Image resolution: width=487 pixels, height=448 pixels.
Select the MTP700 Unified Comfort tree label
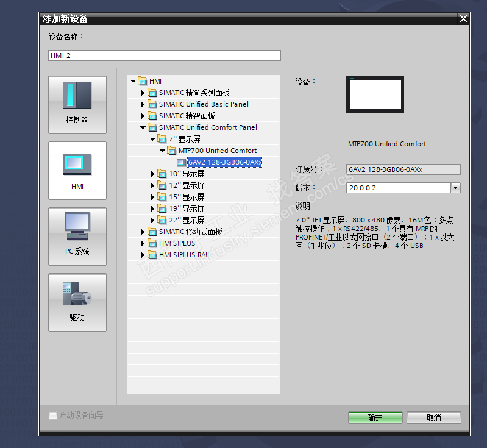[218, 151]
